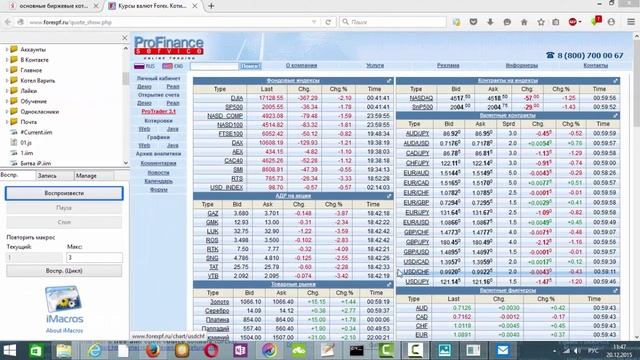Viewport: 640px width, 360px height.
Task: Open the Pocket icon in Firefox toolbar
Action: pos(473,22)
